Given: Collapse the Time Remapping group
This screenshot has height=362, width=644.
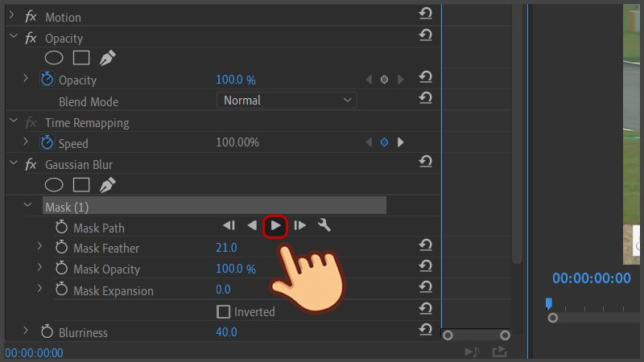Looking at the screenshot, I should tap(13, 121).
